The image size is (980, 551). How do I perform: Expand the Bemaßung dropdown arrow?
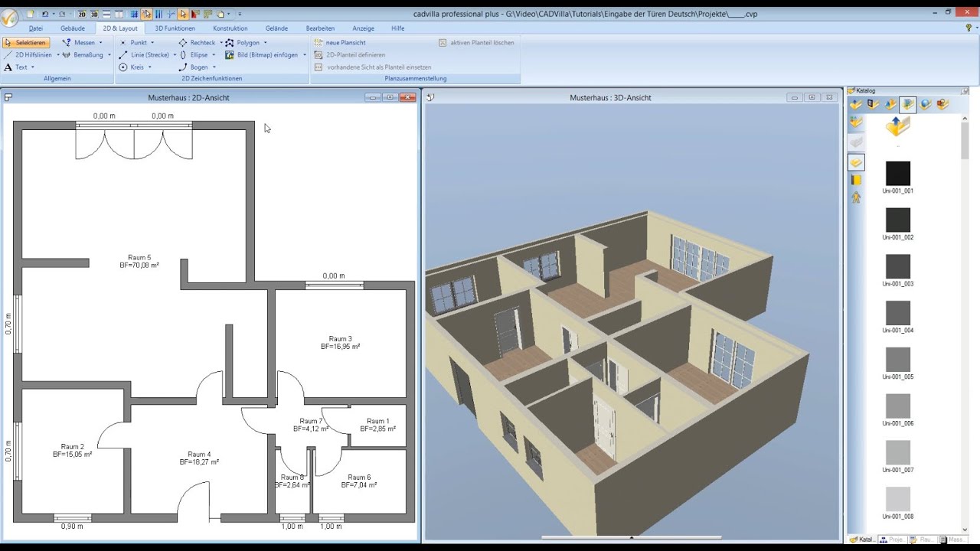pyautogui.click(x=109, y=55)
